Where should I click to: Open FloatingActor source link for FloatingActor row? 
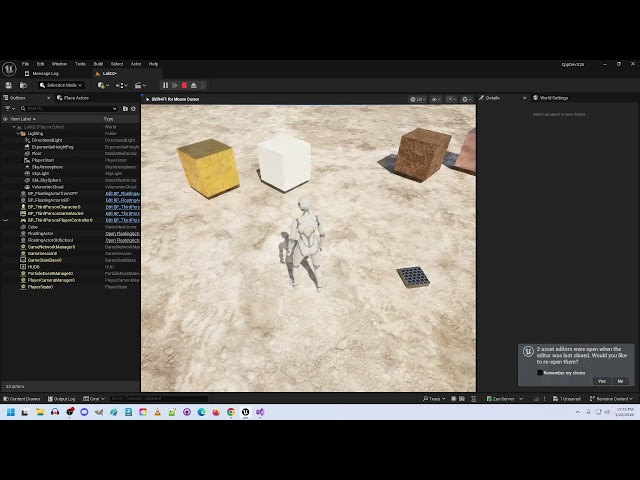pyautogui.click(x=122, y=234)
